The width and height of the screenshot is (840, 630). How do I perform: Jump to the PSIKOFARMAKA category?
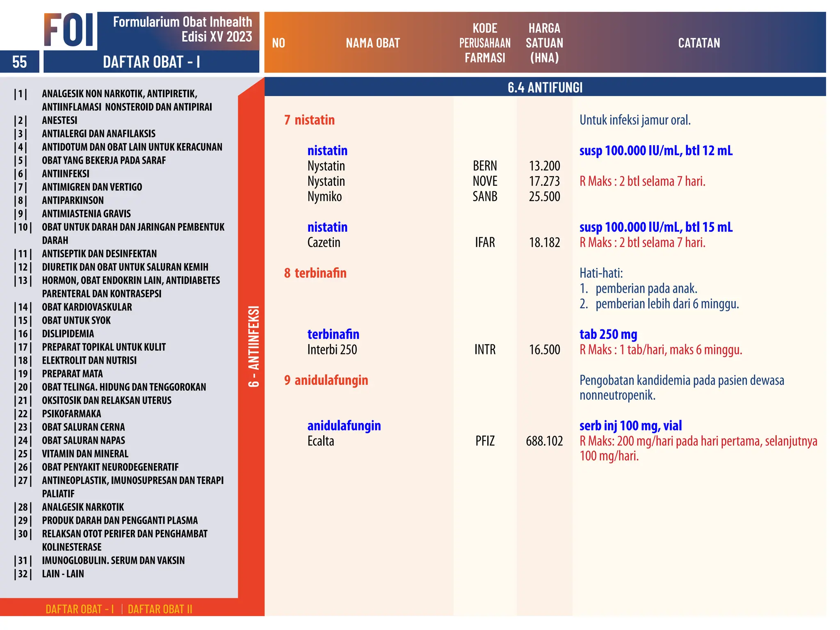(x=71, y=414)
